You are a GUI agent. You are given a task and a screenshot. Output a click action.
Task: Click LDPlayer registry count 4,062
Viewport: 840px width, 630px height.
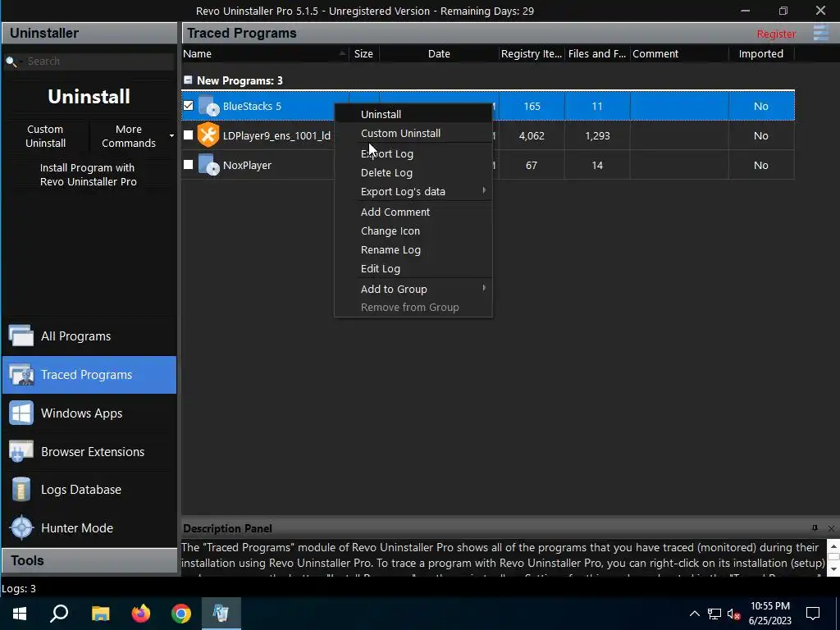[532, 135]
